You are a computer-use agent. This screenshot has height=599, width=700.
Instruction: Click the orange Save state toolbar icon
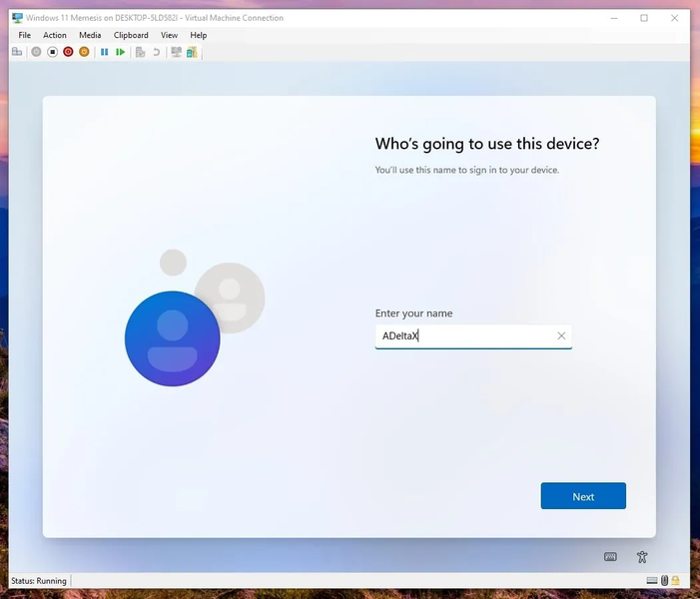point(84,52)
